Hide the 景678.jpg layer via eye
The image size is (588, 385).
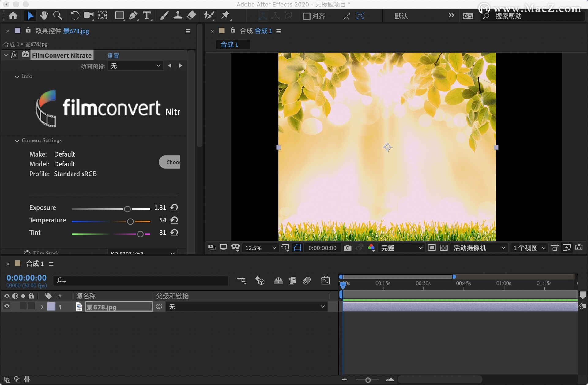(7, 306)
